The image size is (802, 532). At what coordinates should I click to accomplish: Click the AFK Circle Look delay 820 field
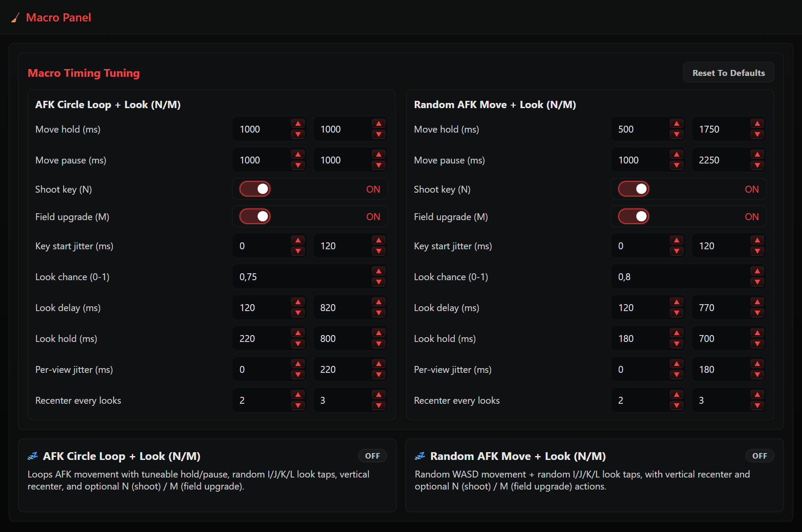[x=342, y=308]
